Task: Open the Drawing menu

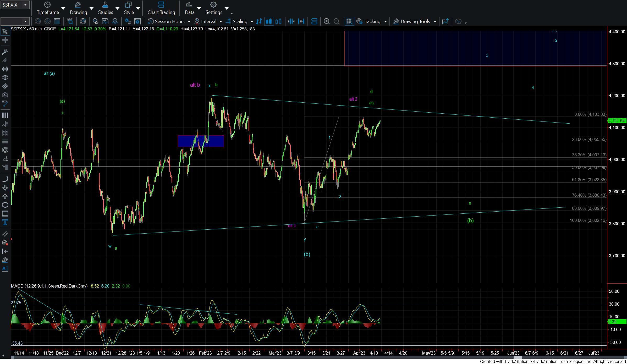Action: 78,8
